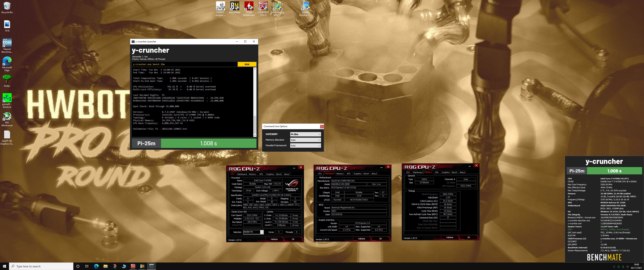The width and height of the screenshot is (644, 270).
Task: Click the y-cruncher command line field
Action: tap(184, 64)
